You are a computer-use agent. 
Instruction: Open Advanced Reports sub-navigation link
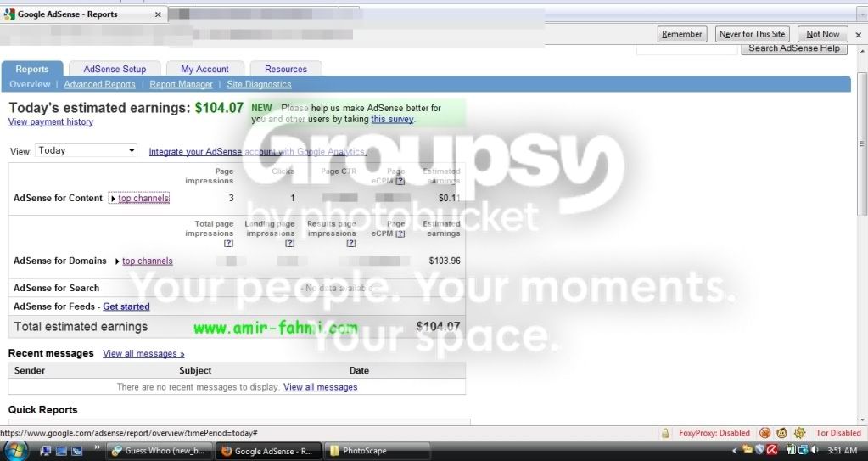pos(99,84)
